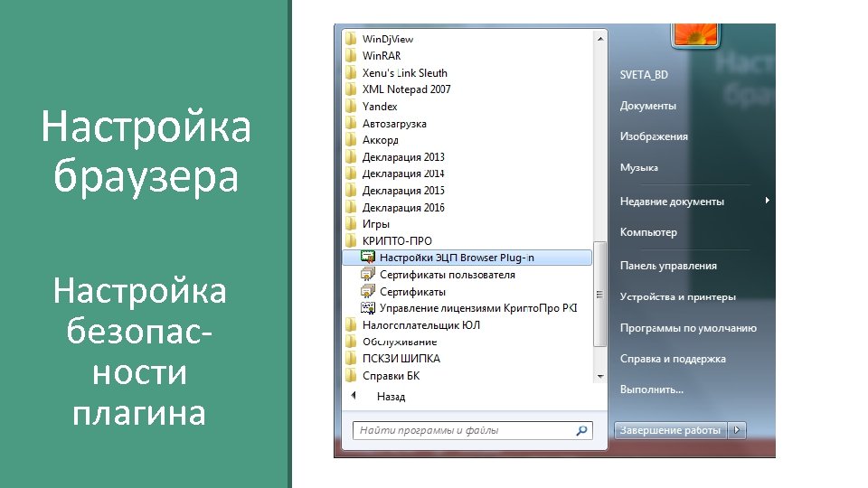Click the Настройки ЭЦП Browser Plug-in icon
Screen dimensions: 868x488
coord(368,258)
